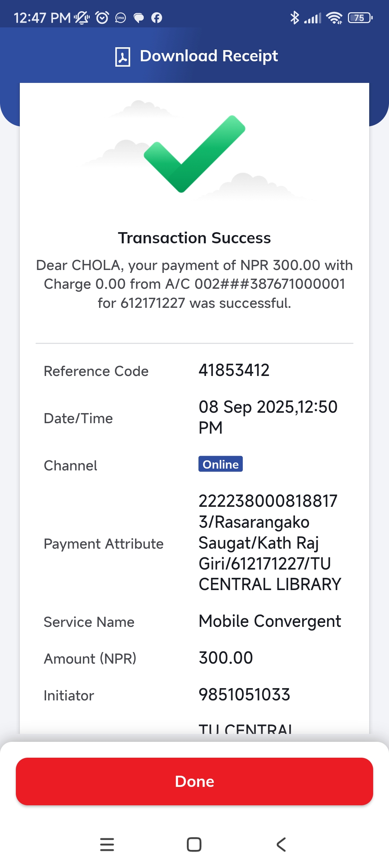Tap the Download Receipt label
Image resolution: width=389 pixels, height=868 pixels.
[209, 56]
